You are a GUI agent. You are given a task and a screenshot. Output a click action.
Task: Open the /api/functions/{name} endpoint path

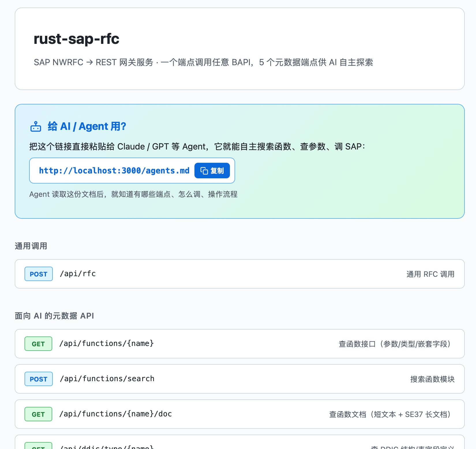106,344
